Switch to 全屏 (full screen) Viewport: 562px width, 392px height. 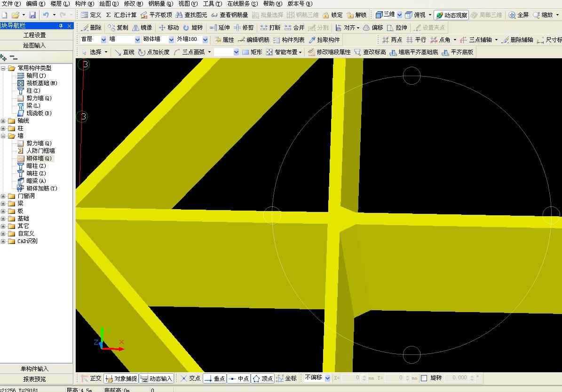point(519,15)
